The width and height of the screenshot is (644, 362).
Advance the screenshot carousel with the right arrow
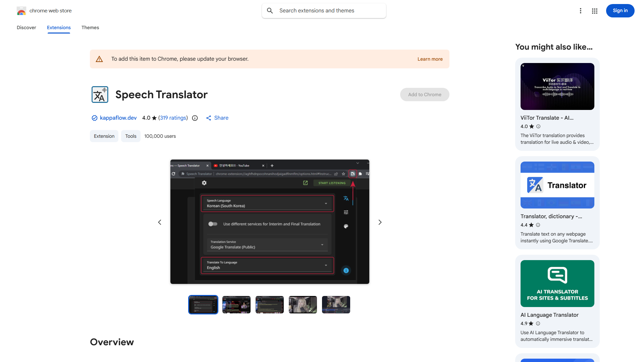pyautogui.click(x=380, y=222)
